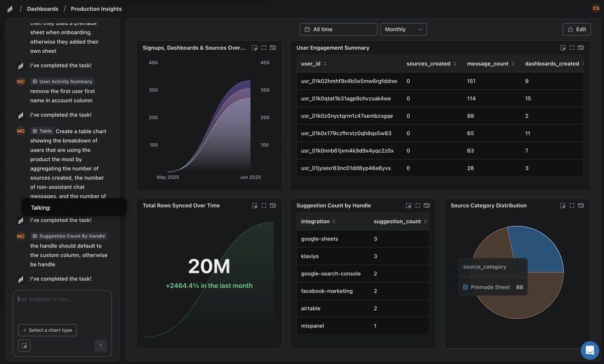
Task: Click the snapshot camera icon on Source Category Distribution
Action: click(x=580, y=205)
